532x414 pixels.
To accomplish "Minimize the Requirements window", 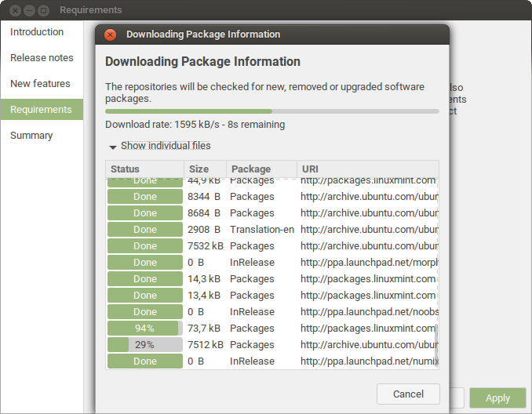I will [29, 10].
